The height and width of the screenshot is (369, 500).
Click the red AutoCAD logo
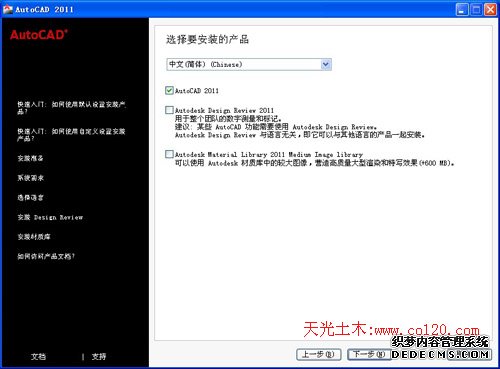click(x=39, y=35)
